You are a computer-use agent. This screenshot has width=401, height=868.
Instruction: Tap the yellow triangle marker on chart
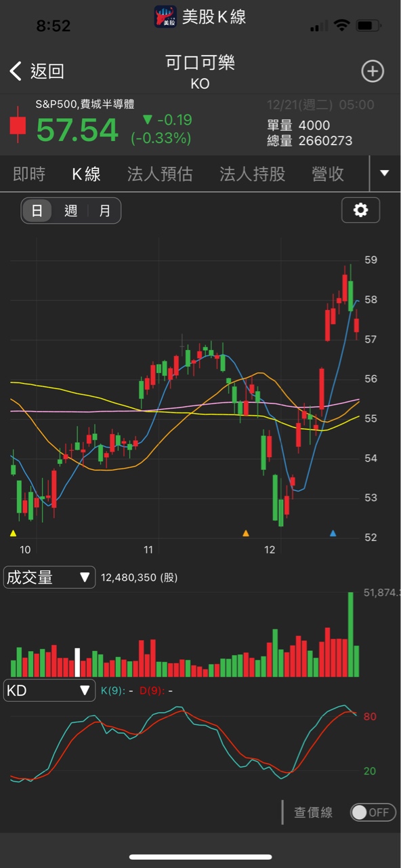tap(13, 534)
